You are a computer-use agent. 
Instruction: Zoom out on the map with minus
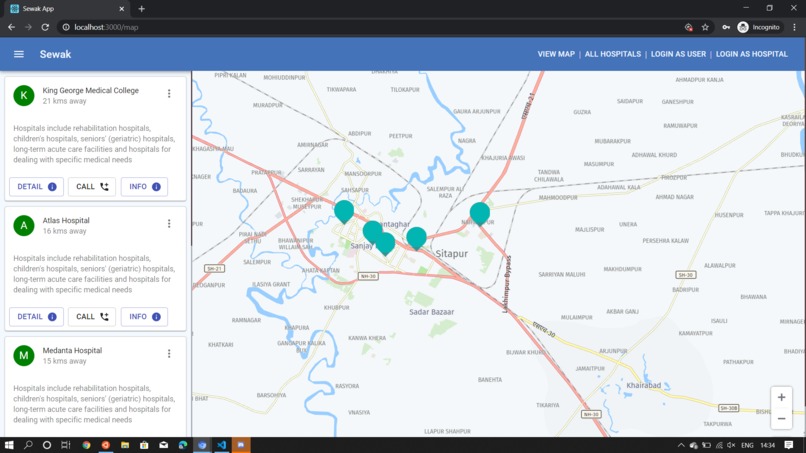(x=781, y=419)
